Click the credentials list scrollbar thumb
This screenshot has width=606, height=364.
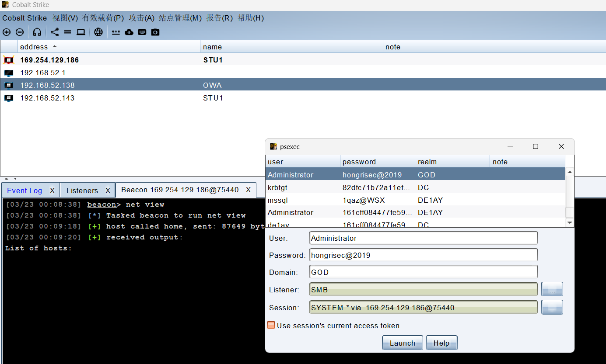[570, 212]
